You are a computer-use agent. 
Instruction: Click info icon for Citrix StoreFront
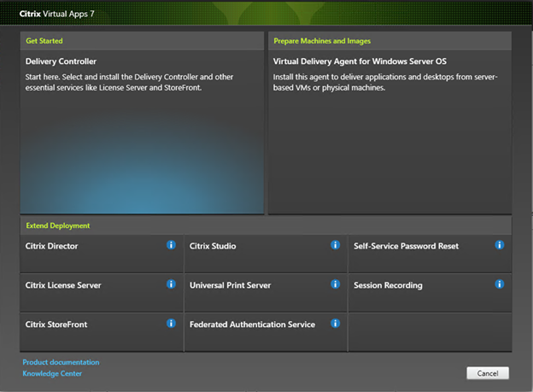[171, 323]
